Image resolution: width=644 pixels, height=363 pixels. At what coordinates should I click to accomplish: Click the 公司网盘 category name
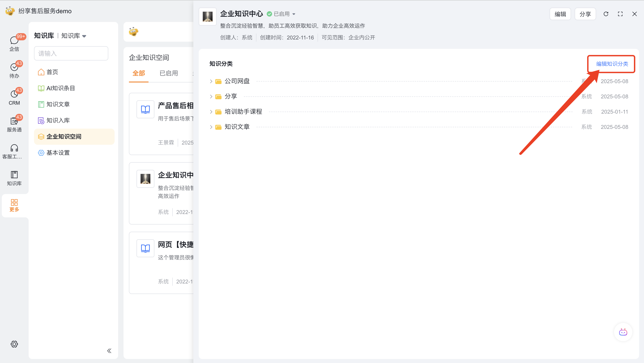[237, 81]
